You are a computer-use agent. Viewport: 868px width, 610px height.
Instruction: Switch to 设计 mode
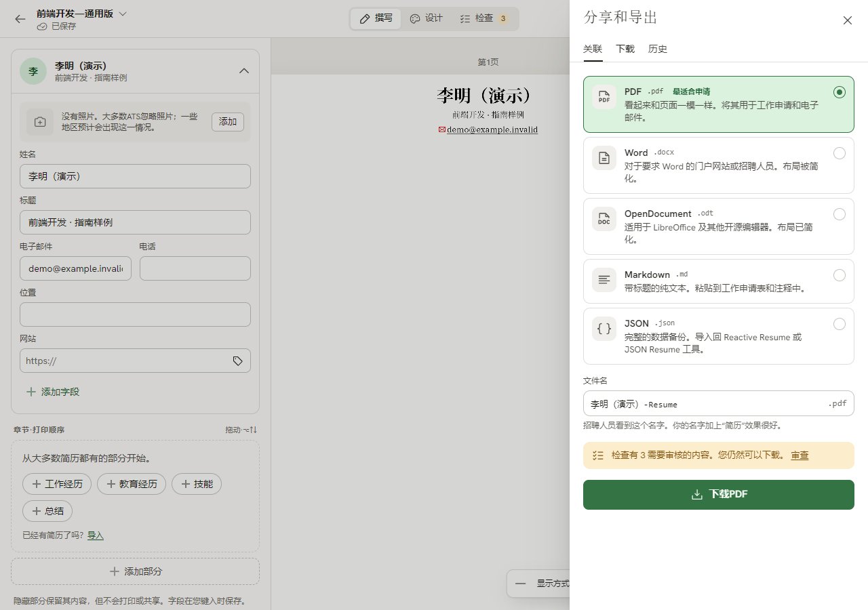pos(427,18)
